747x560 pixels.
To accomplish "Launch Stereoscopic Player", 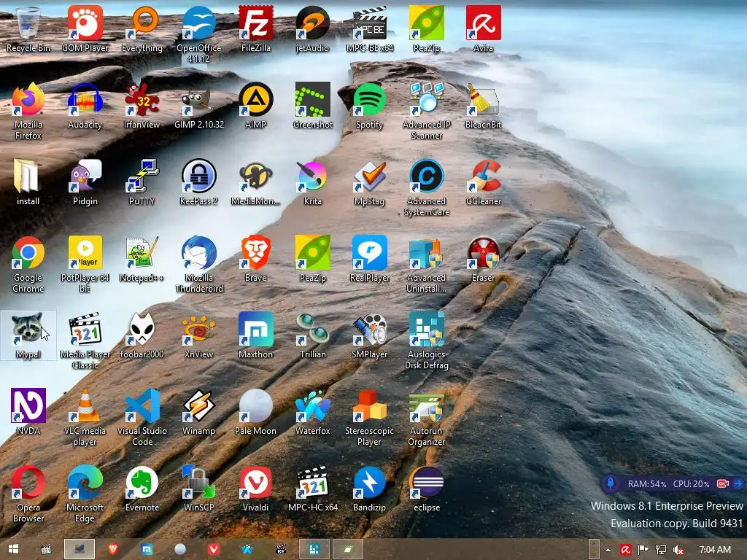I will click(370, 417).
